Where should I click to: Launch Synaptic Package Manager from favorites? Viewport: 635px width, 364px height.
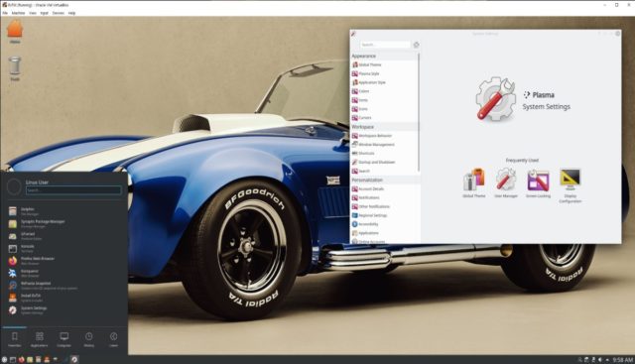[x=64, y=223]
